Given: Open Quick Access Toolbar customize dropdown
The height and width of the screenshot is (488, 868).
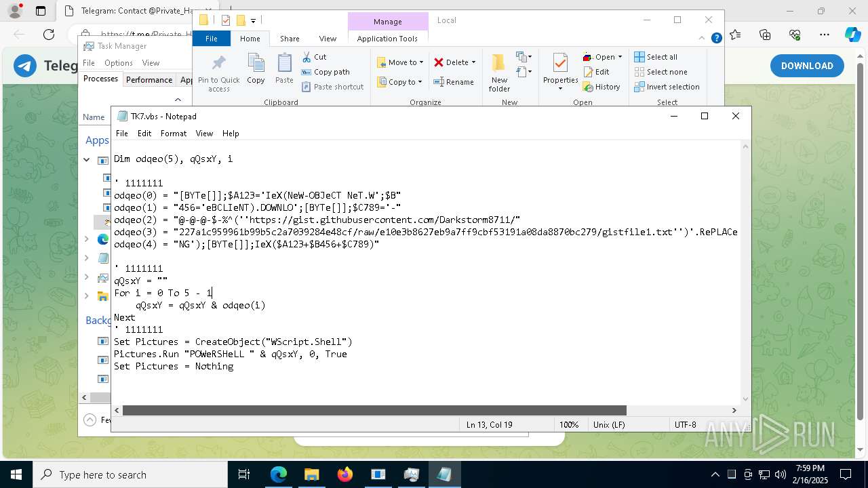Looking at the screenshot, I should [x=253, y=20].
